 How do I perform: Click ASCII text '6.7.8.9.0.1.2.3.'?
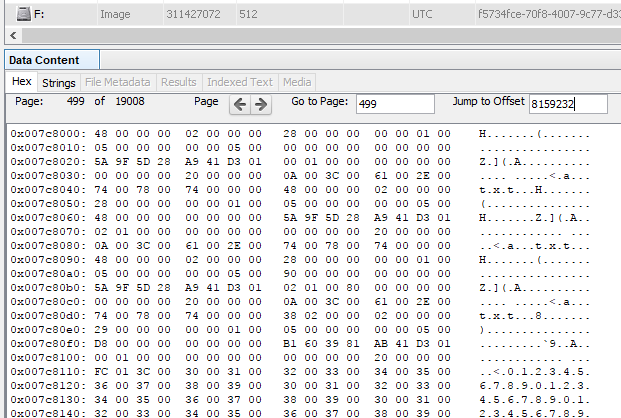click(534, 386)
